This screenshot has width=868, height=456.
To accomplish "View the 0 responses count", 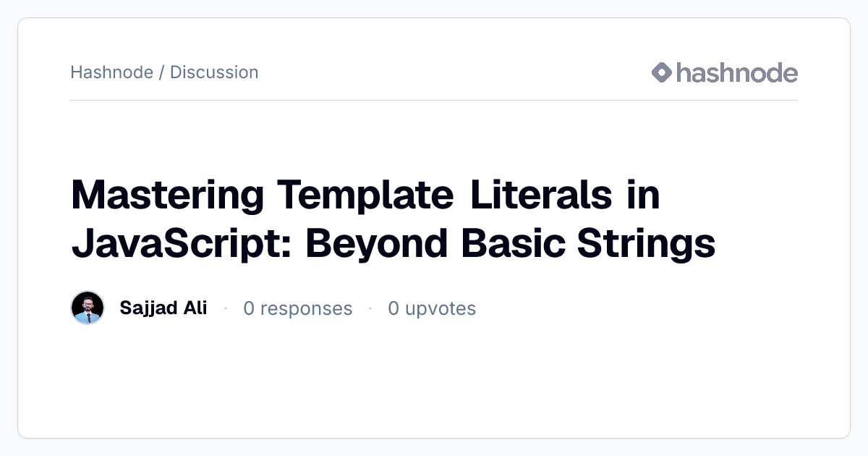I will [x=298, y=308].
